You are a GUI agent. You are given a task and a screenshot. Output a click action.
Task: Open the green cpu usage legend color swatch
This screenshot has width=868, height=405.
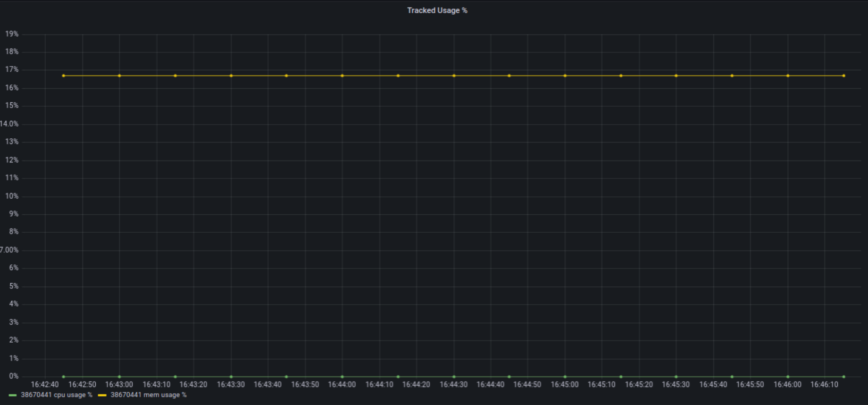point(13,395)
